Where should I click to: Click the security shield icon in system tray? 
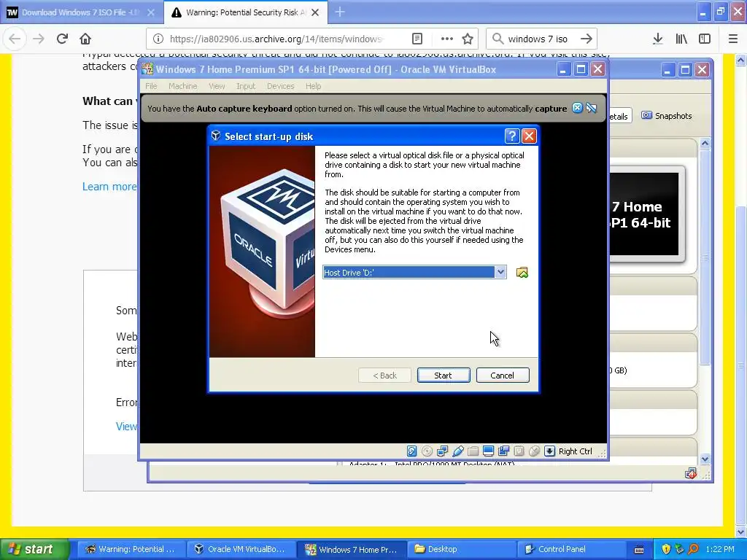tap(666, 549)
